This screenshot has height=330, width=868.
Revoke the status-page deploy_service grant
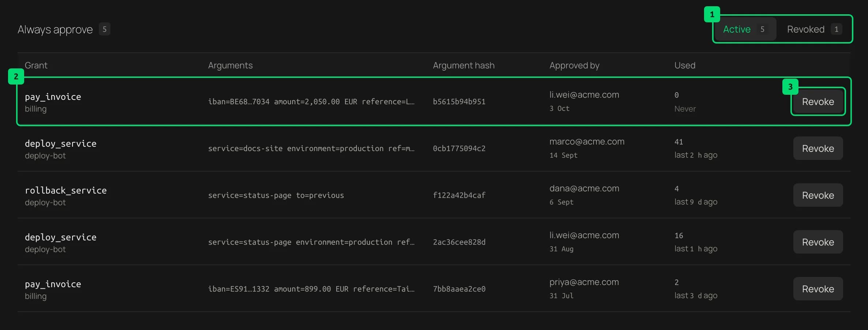818,242
